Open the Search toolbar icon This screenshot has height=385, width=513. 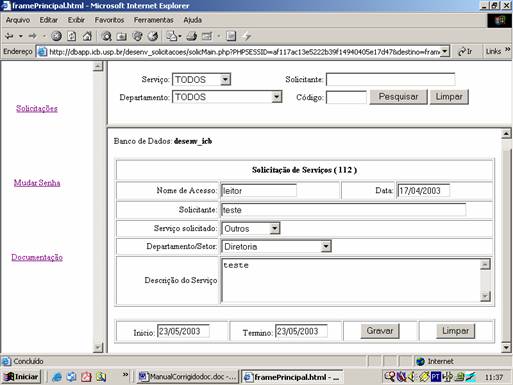106,36
